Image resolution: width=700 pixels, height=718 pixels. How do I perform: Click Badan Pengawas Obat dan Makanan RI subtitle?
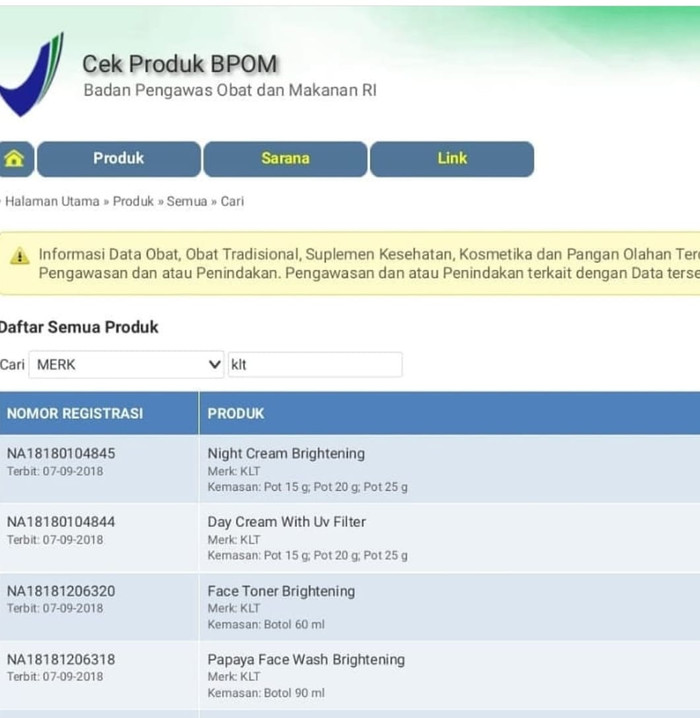[230, 90]
